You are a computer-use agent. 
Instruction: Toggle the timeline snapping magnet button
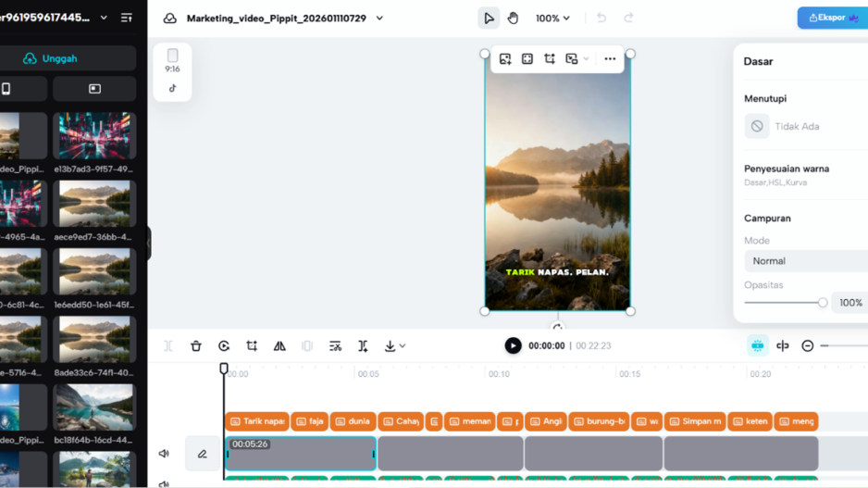click(757, 346)
